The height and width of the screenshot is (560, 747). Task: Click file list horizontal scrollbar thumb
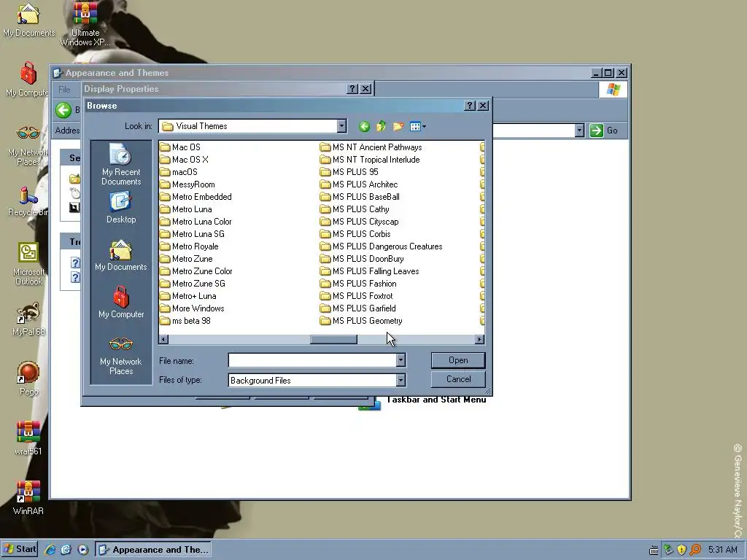coord(333,339)
